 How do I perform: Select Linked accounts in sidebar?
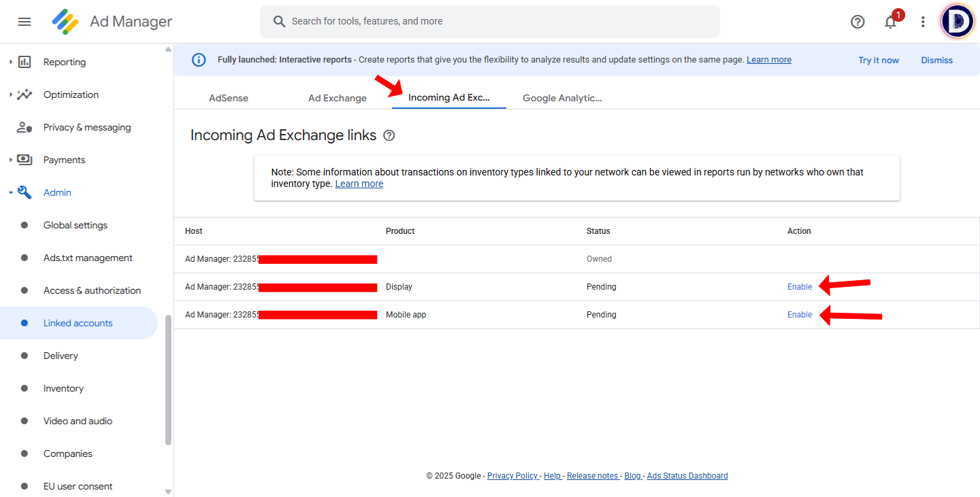(x=79, y=323)
